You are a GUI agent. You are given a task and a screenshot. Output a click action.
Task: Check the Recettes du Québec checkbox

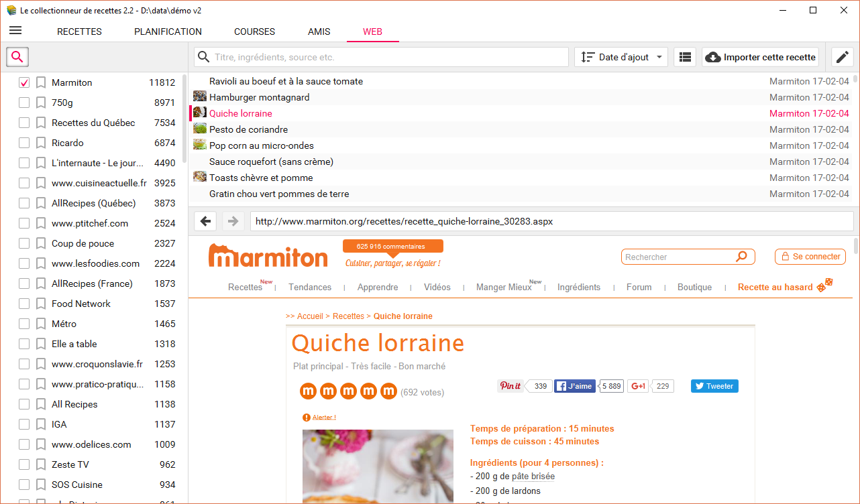(24, 123)
